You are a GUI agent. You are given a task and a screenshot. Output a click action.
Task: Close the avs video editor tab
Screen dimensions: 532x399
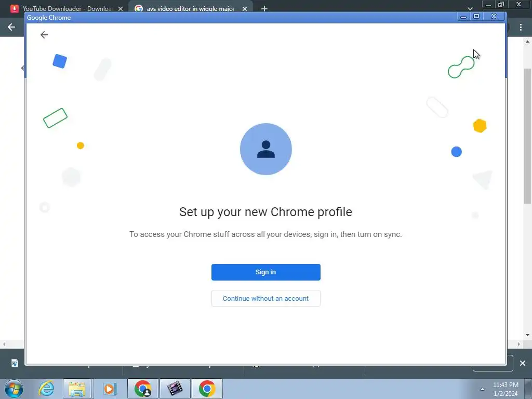click(245, 9)
